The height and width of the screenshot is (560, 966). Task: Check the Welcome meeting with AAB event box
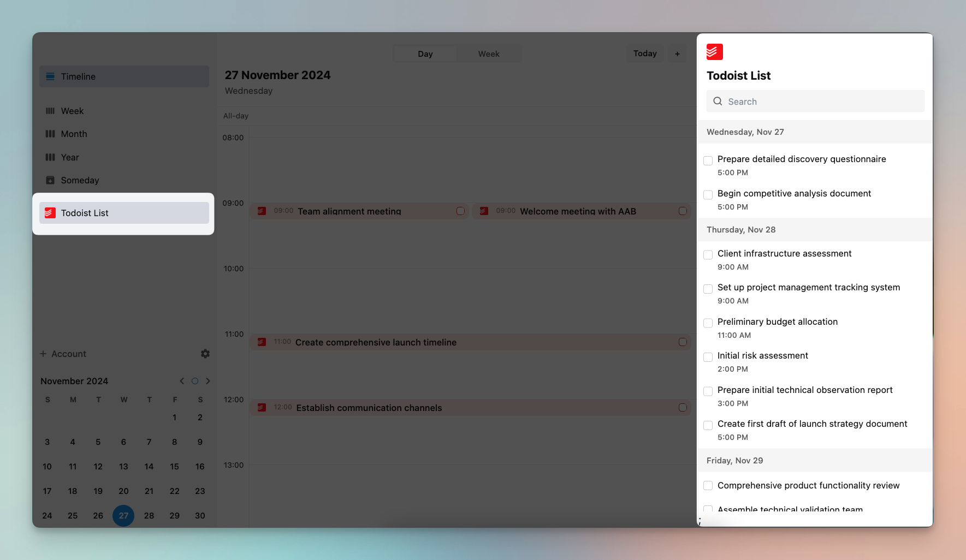pyautogui.click(x=683, y=211)
